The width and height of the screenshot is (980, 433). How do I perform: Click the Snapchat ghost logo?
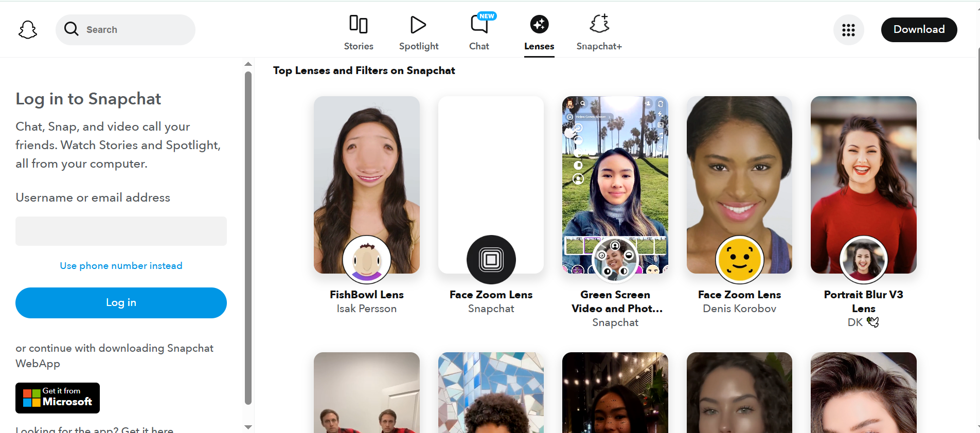click(28, 30)
